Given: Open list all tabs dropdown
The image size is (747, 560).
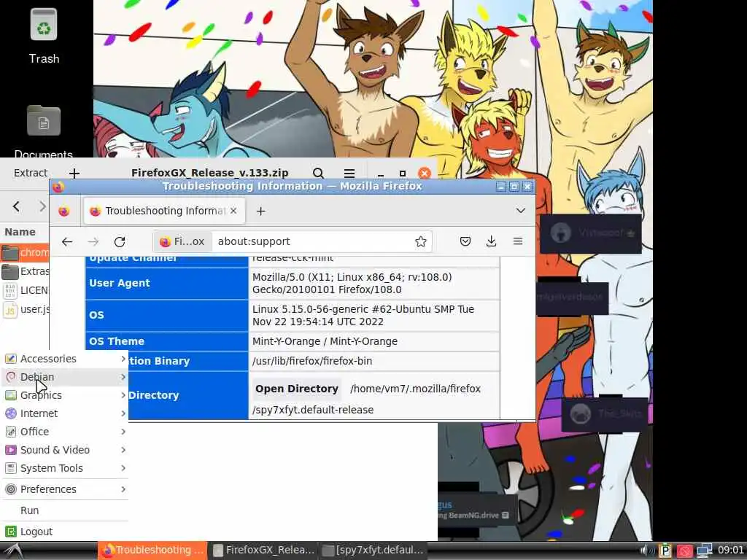Looking at the screenshot, I should click(x=521, y=211).
